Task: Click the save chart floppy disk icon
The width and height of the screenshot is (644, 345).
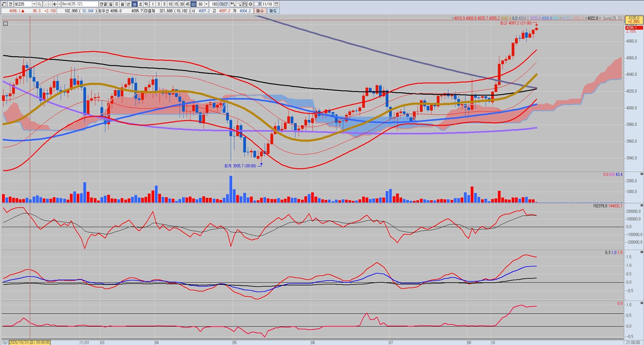Action: pyautogui.click(x=245, y=4)
